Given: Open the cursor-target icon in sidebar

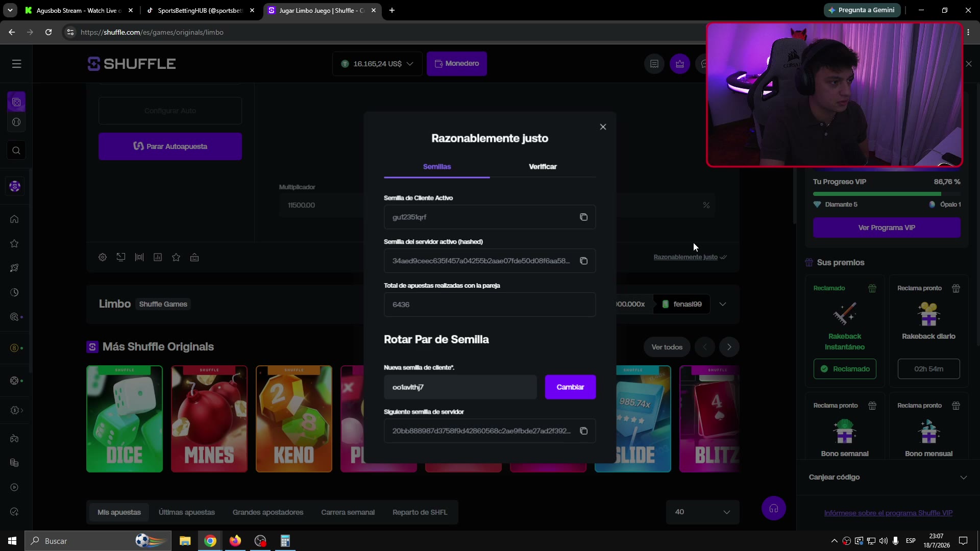Looking at the screenshot, I should (14, 317).
